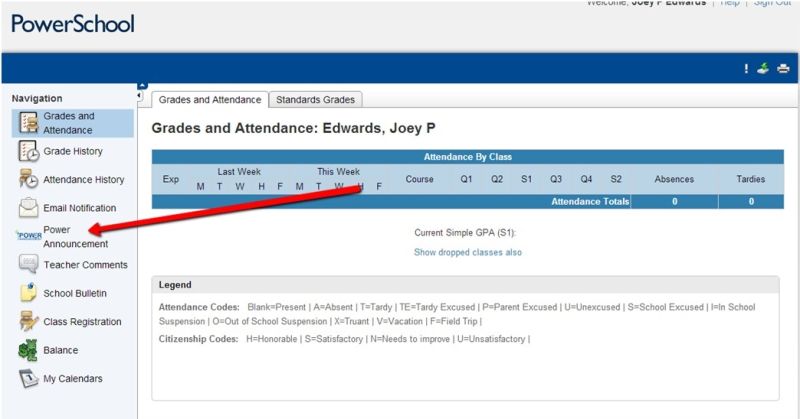The width and height of the screenshot is (800, 419).
Task: Click the Class Registration icon
Action: 29,322
